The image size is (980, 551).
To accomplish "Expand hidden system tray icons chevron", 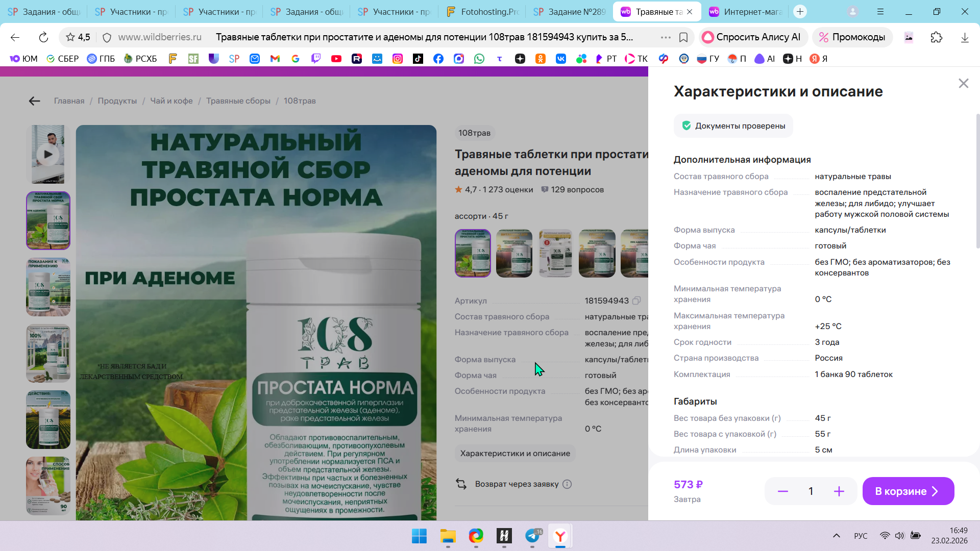I will click(x=836, y=536).
